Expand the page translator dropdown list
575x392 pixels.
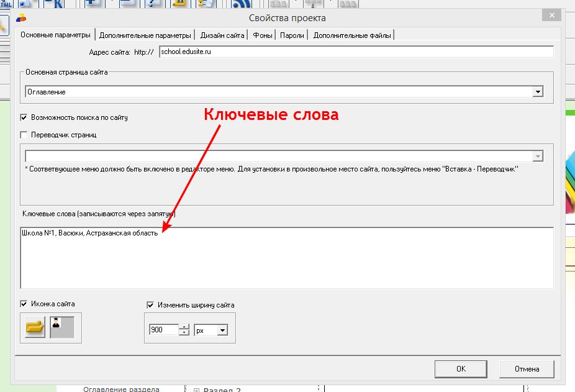(538, 156)
